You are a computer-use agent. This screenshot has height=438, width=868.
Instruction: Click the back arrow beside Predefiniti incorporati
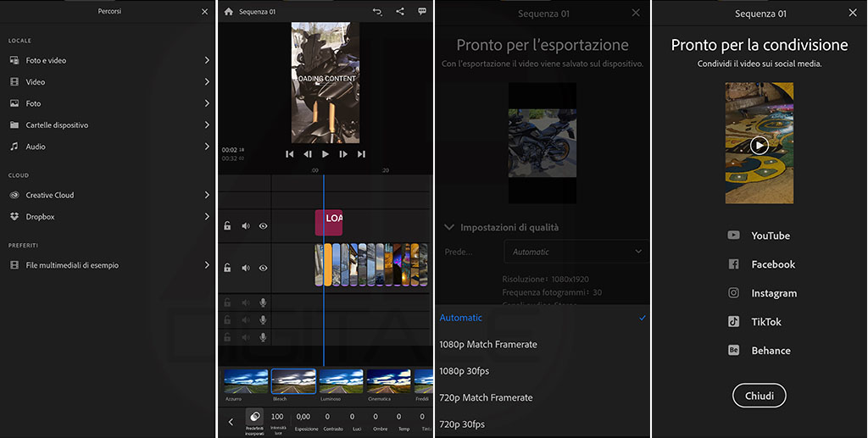click(231, 422)
